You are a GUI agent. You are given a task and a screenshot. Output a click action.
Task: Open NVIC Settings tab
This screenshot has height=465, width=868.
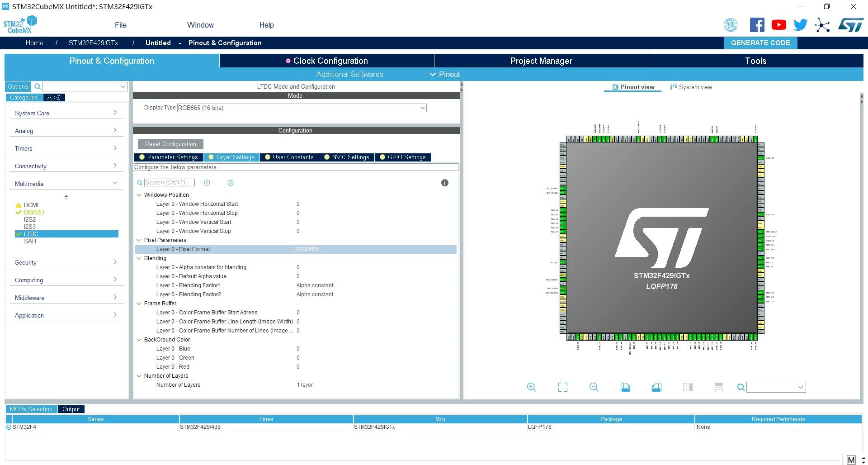[x=347, y=157]
